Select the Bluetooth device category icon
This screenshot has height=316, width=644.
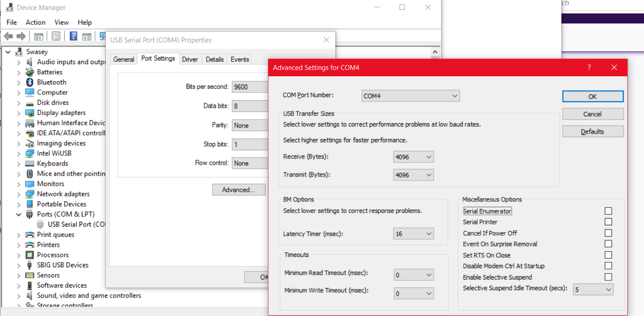coord(30,82)
